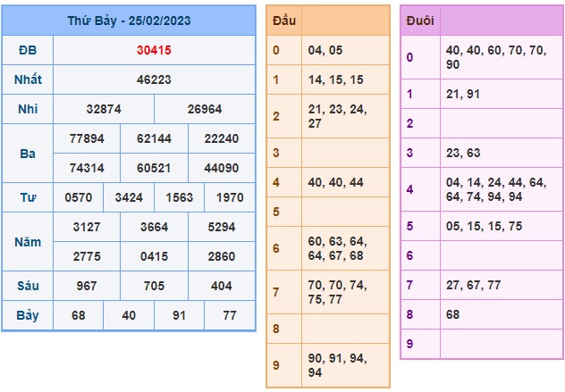
Task: Click the number 0570
Action: coord(78,197)
